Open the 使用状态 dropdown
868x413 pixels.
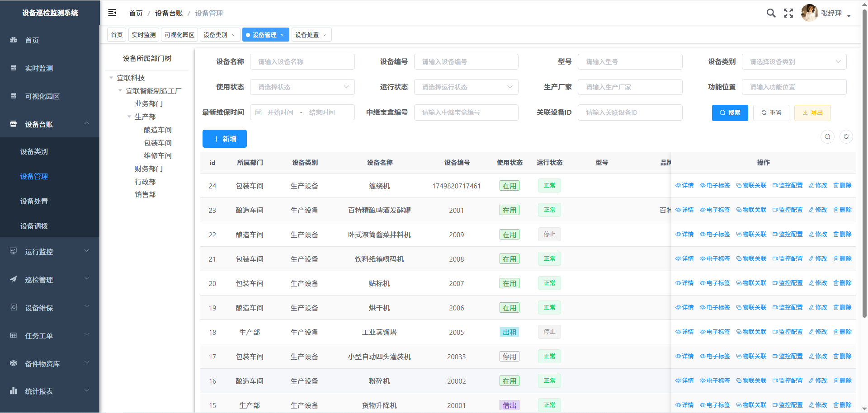[x=302, y=87]
